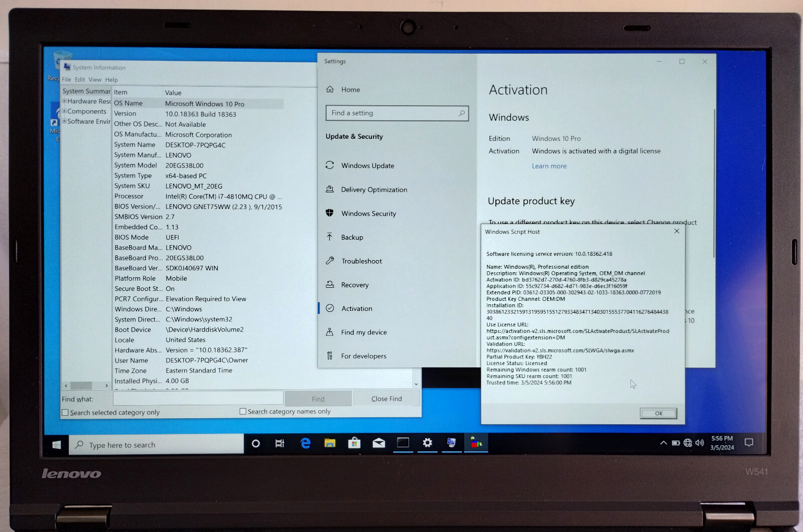The image size is (803, 532).
Task: Open the Mail app from the taskbar
Action: pyautogui.click(x=378, y=443)
